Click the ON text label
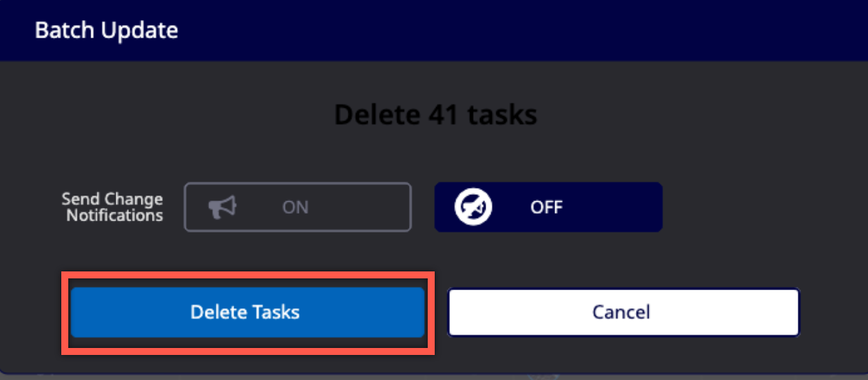Image resolution: width=868 pixels, height=380 pixels. click(295, 207)
